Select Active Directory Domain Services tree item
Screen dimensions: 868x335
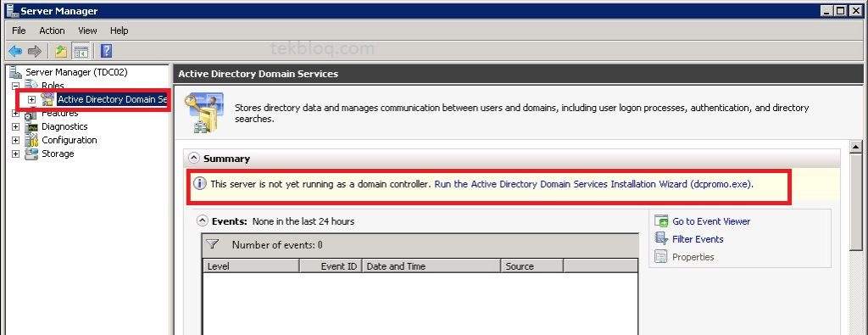[112, 100]
